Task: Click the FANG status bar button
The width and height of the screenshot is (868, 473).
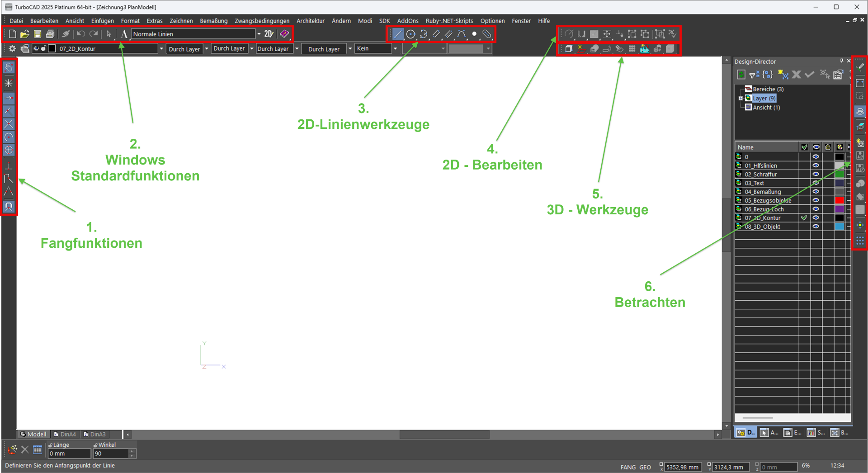Action: (627, 467)
